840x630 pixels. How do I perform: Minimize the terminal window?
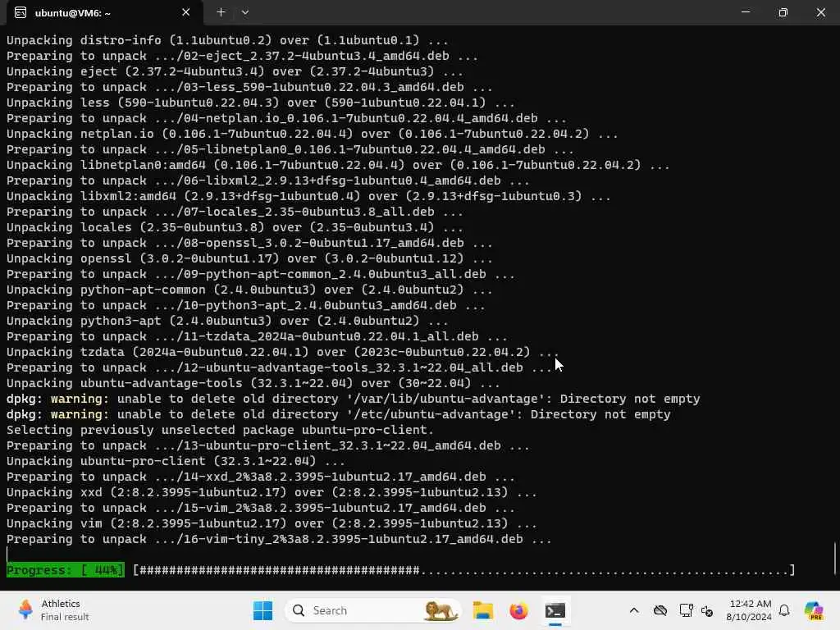pyautogui.click(x=745, y=11)
